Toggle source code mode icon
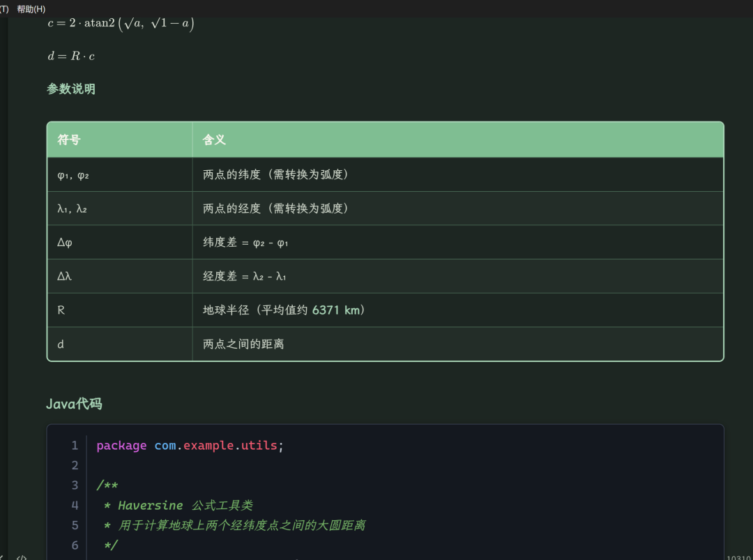The width and height of the screenshot is (753, 560). point(21,558)
